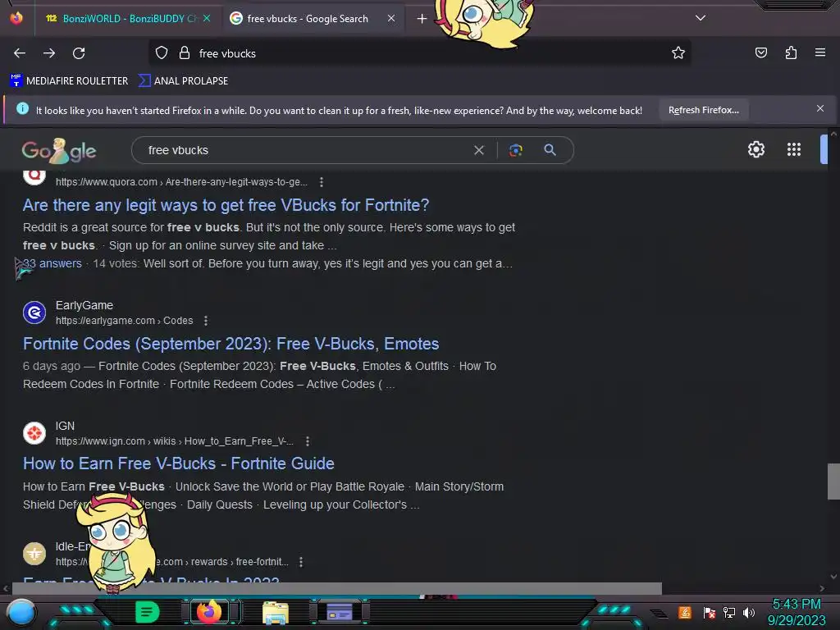The height and width of the screenshot is (630, 840).
Task: Open the Firefox application menu
Action: pyautogui.click(x=820, y=52)
